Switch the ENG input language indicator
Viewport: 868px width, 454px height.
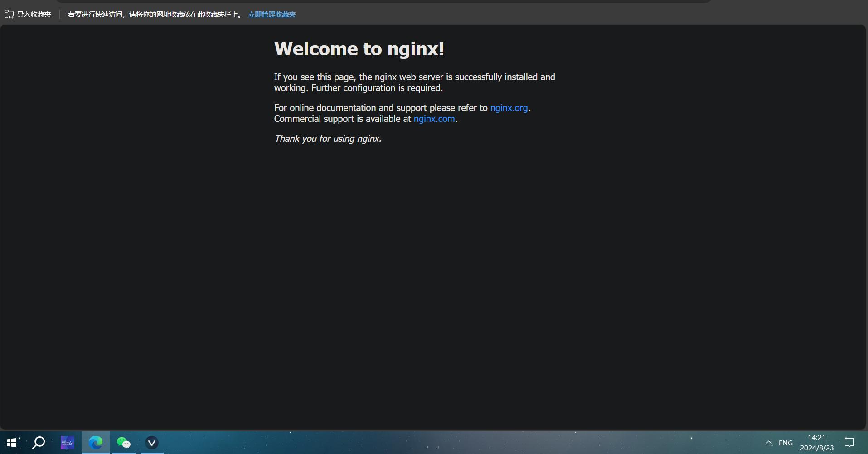coord(786,443)
